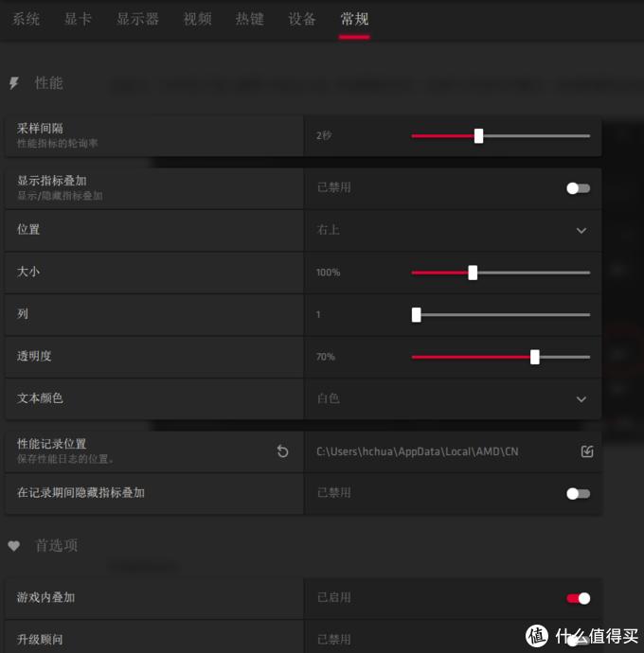Viewport: 644px width, 653px height.
Task: Click the 采样间隔 setting label
Action: [40, 129]
